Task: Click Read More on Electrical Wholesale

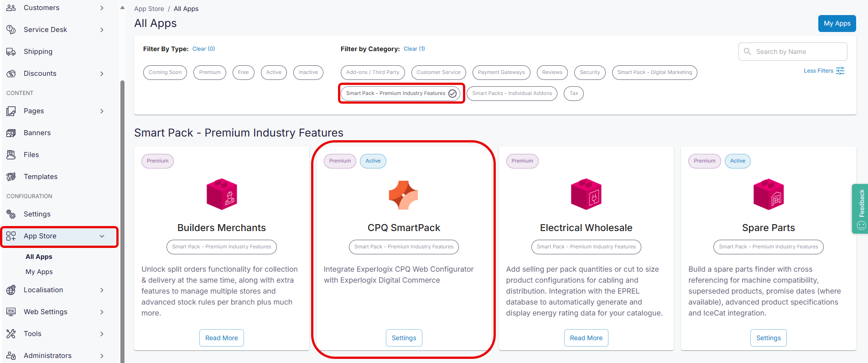Action: click(586, 338)
